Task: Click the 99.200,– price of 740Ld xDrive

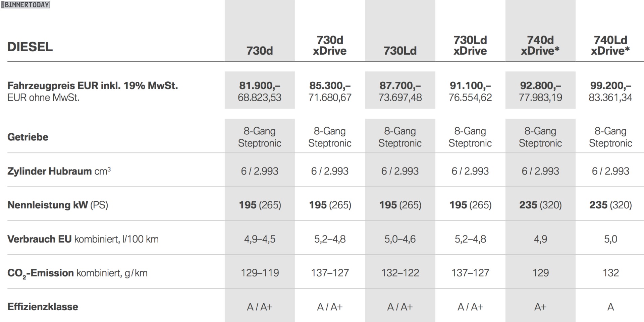Action: [610, 86]
